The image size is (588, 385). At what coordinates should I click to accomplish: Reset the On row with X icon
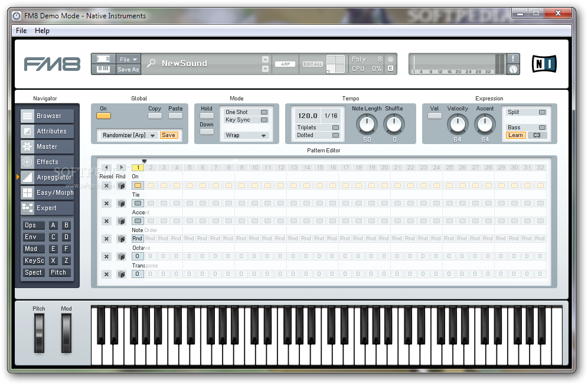(106, 186)
